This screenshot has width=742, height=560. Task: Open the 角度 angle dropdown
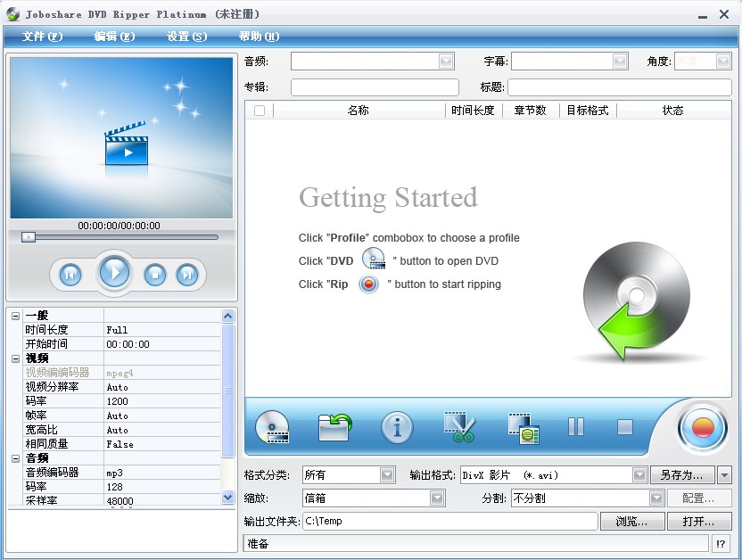[722, 61]
